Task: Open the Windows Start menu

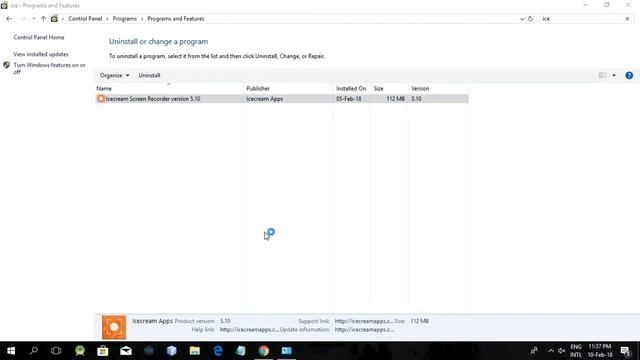Action: [11, 351]
